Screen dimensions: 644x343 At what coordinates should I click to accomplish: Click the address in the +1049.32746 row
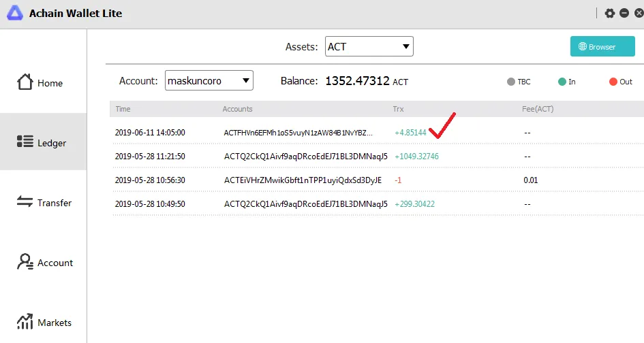tap(305, 157)
